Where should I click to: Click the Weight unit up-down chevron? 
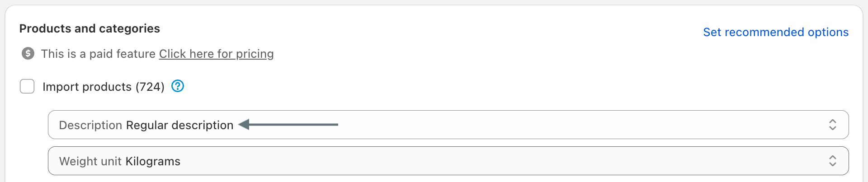point(832,161)
